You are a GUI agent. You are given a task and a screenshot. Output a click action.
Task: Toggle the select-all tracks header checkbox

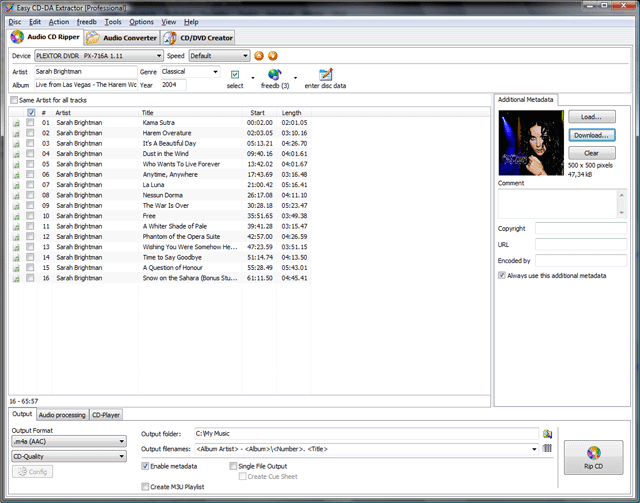point(31,112)
